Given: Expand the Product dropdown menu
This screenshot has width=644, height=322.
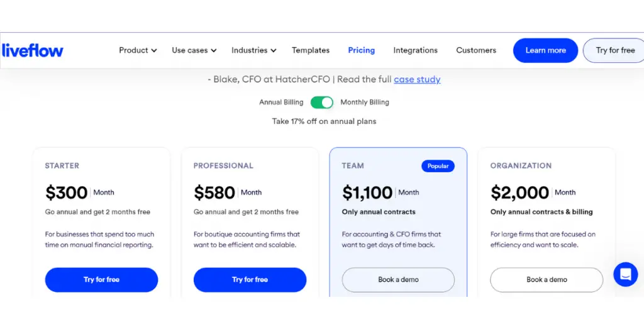Looking at the screenshot, I should (x=138, y=50).
